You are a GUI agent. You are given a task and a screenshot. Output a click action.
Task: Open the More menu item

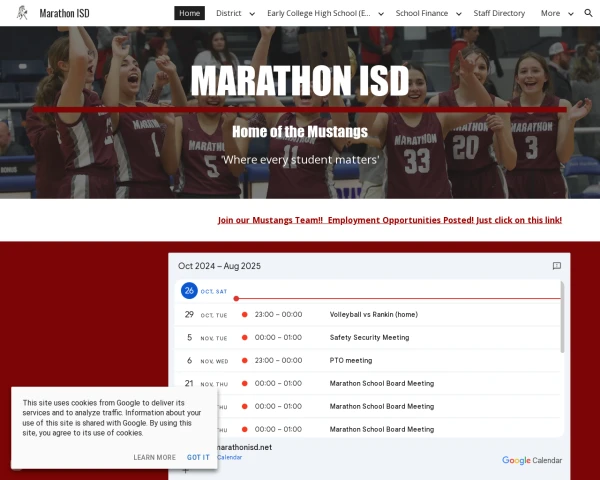coord(550,13)
